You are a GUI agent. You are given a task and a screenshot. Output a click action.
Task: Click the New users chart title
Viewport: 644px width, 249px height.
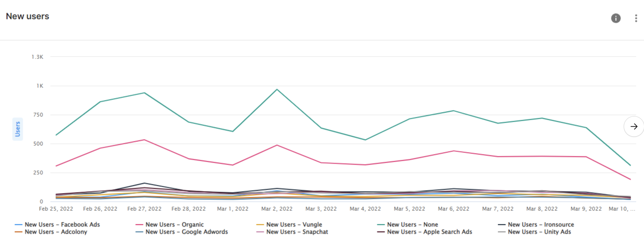pos(28,16)
